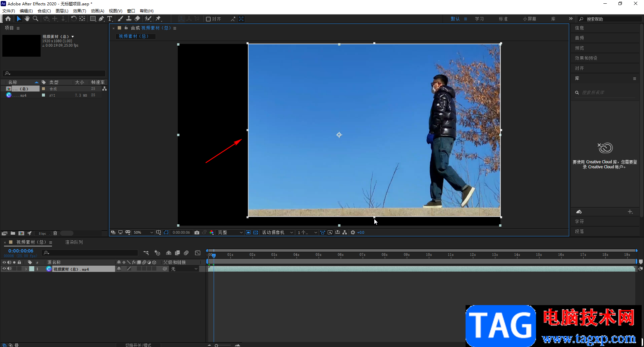Switch to the 渲染队列 tab
Viewport: 644px width, 347px height.
(74, 242)
